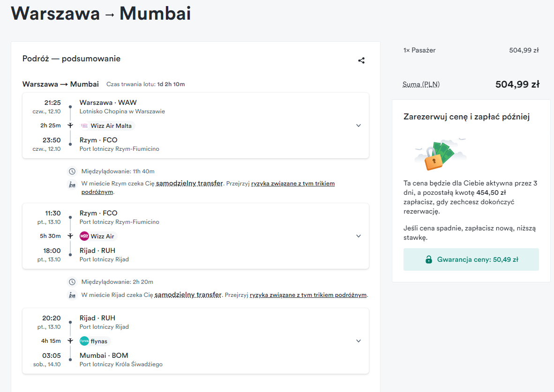Screen dimensions: 554x392
Task: Click the Gwarancja ceny: 50,49 zł button
Action: 471,259
